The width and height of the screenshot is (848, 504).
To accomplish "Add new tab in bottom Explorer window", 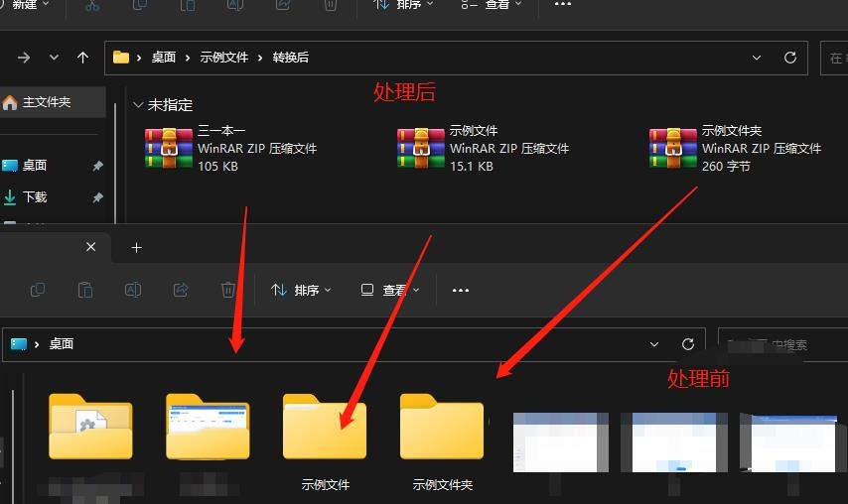I will [136, 247].
